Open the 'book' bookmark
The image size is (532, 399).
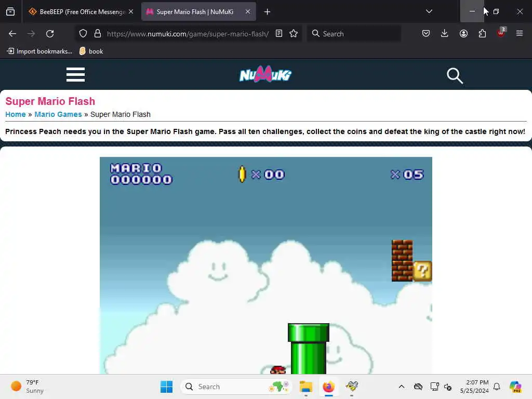(91, 51)
